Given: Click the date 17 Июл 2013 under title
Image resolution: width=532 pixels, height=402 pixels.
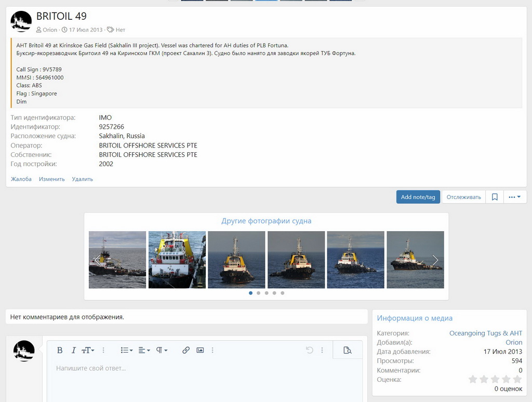Looking at the screenshot, I should [86, 30].
